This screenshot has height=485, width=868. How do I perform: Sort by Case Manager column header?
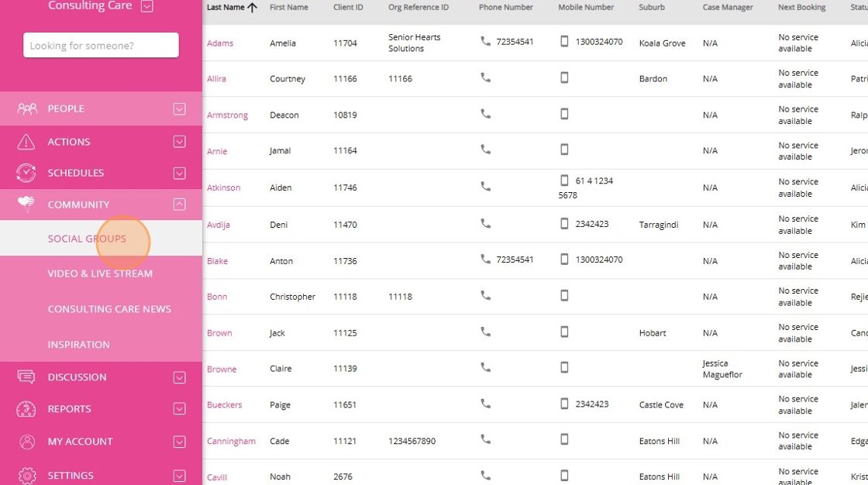[x=728, y=7]
